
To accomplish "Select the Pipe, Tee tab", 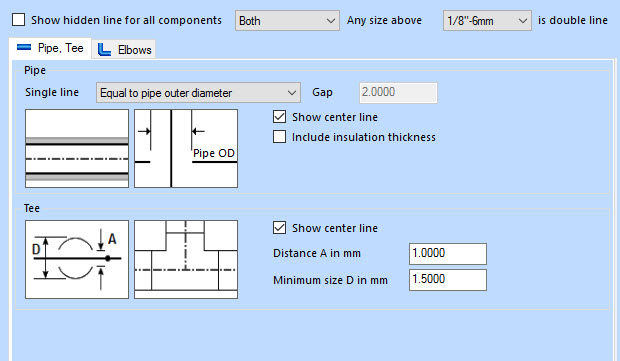I will click(x=50, y=48).
